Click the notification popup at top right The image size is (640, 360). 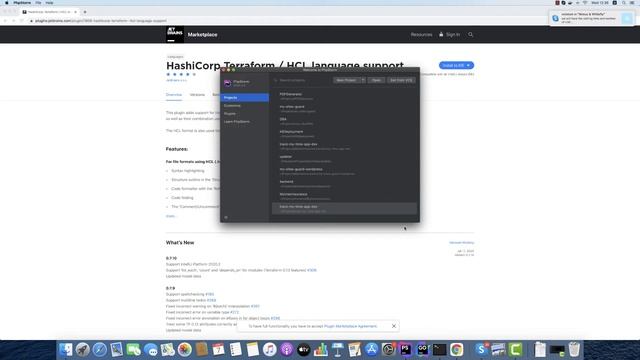592,18
